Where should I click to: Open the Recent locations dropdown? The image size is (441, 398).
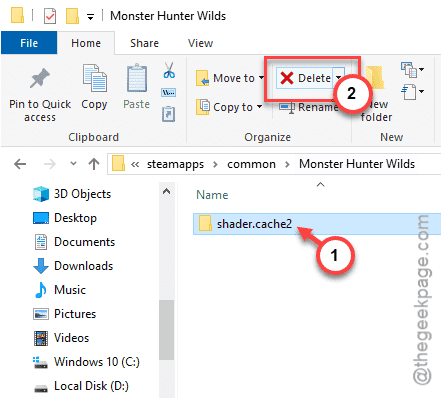[x=73, y=164]
